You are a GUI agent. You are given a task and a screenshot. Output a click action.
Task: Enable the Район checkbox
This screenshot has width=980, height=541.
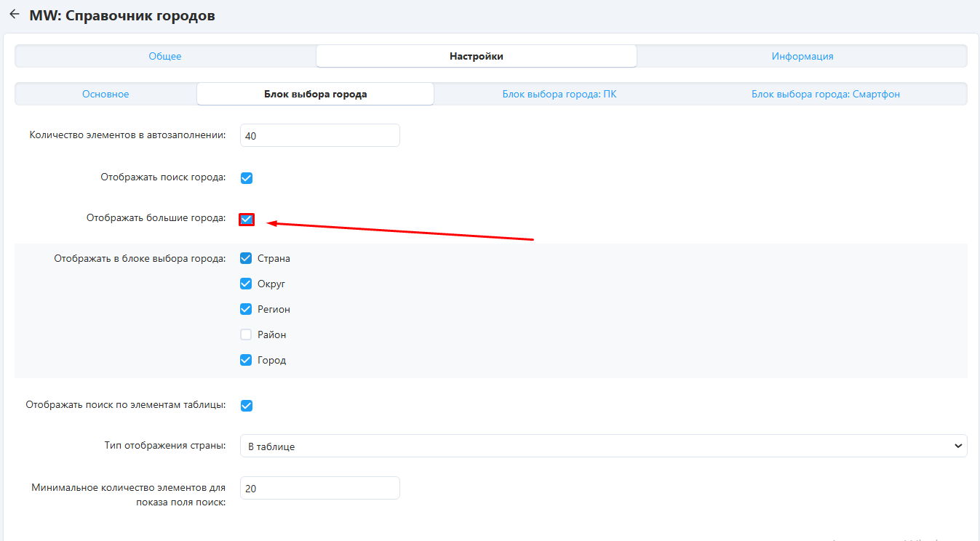pos(246,334)
